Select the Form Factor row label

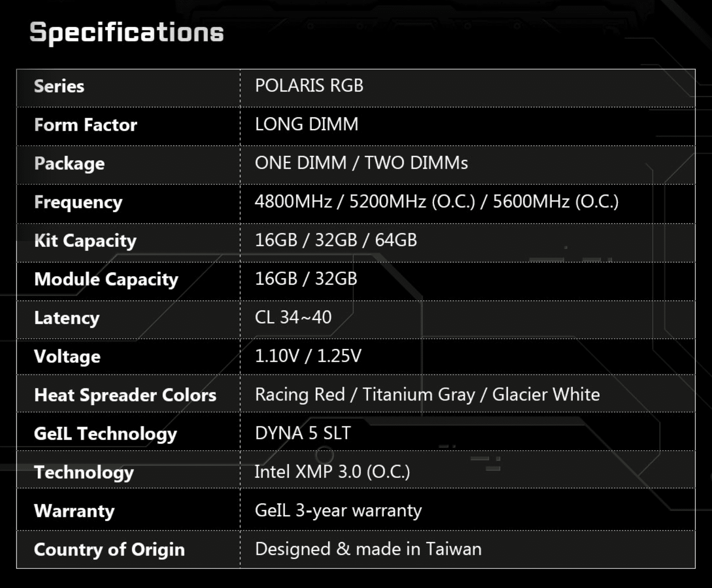pyautogui.click(x=85, y=125)
